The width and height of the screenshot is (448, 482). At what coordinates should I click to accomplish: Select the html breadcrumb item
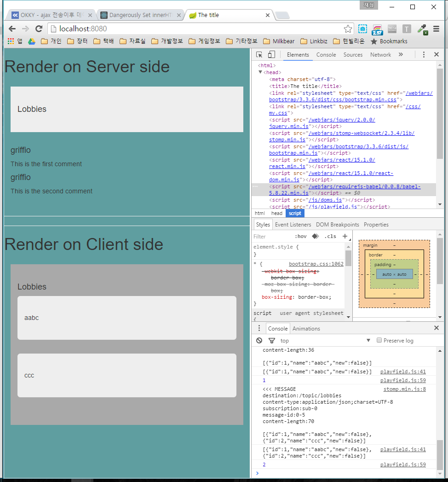pos(260,213)
